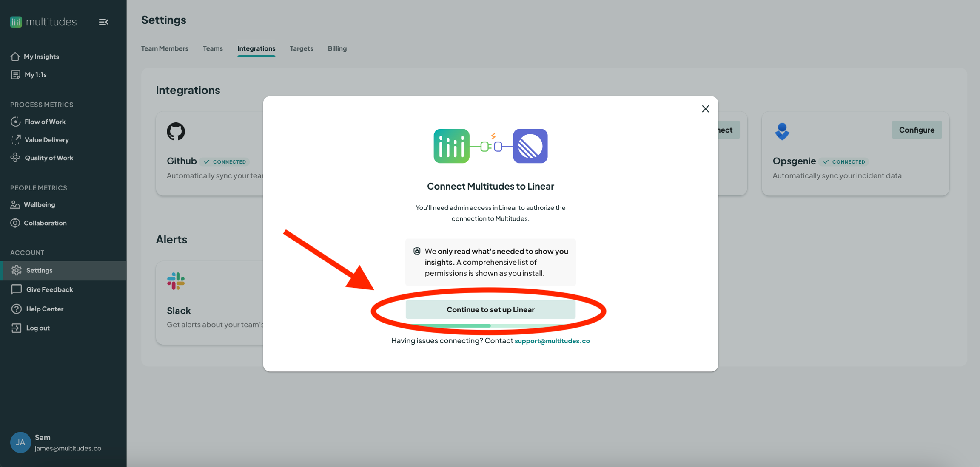
Task: Click the support@multitudes.co email link
Action: pos(552,341)
